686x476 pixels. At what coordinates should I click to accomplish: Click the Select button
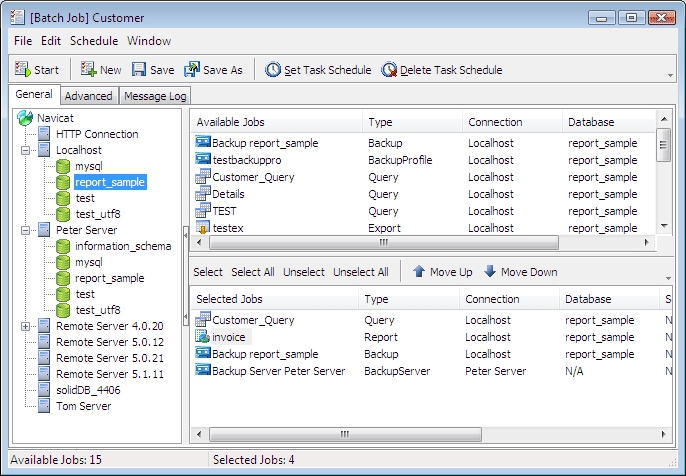[x=208, y=272]
